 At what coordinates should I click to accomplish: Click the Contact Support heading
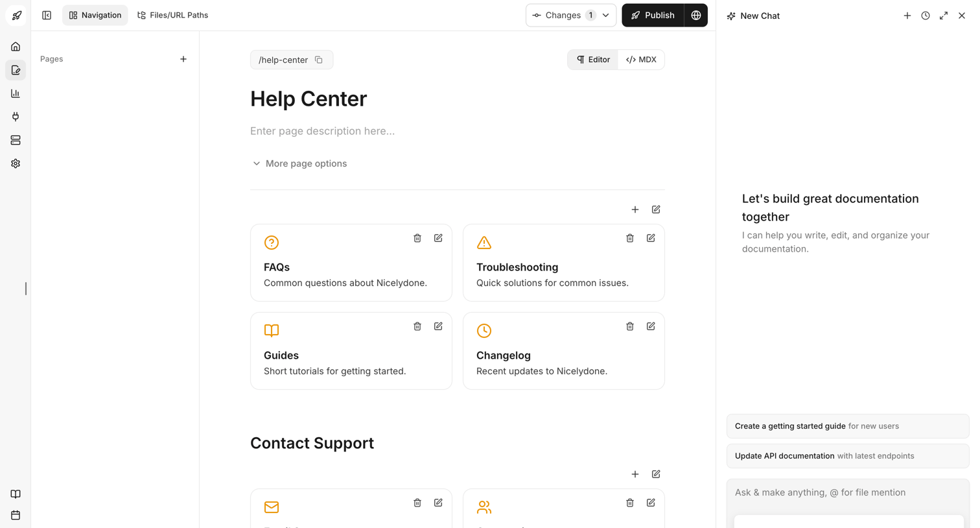click(x=312, y=443)
